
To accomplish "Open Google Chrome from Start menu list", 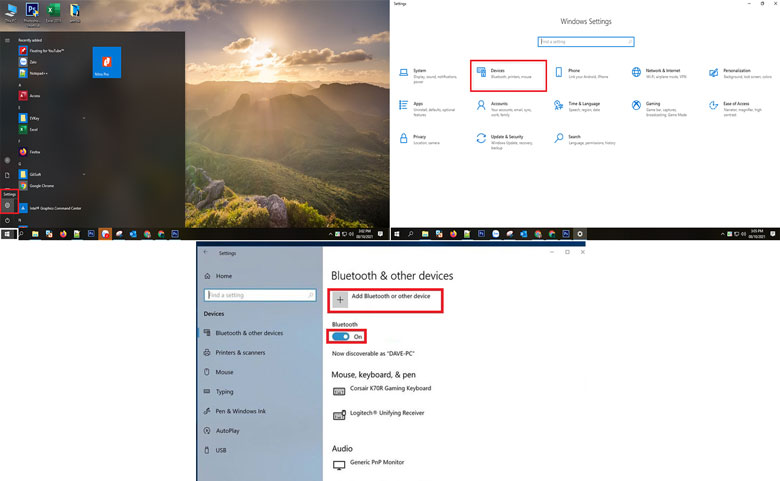I will coord(40,186).
